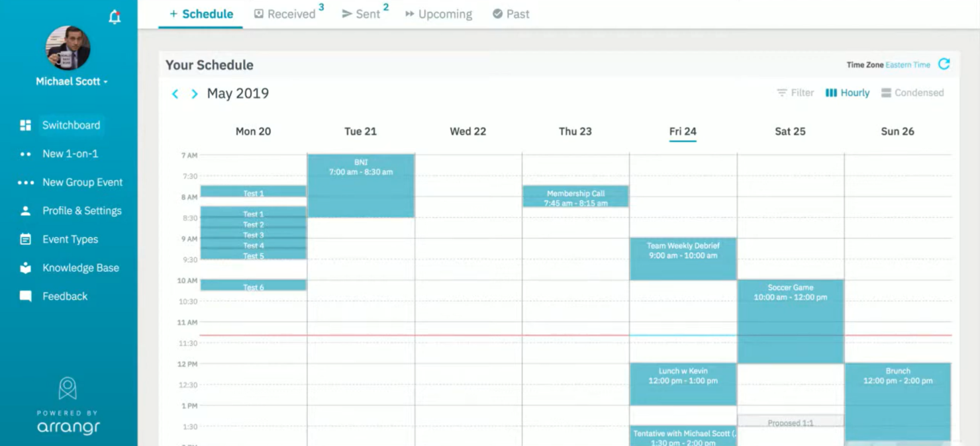The width and height of the screenshot is (980, 446).
Task: Open the Knowledge Base
Action: 81,267
